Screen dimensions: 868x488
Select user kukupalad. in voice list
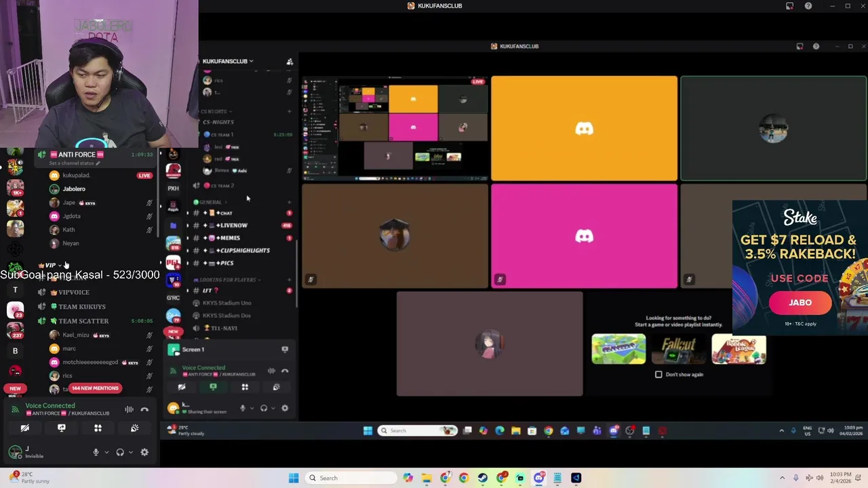click(x=76, y=176)
